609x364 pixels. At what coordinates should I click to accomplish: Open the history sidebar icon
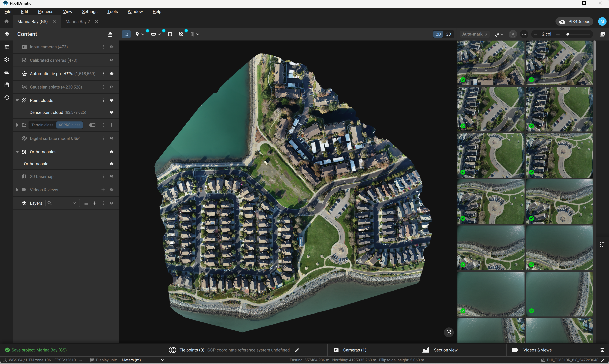pos(7,98)
